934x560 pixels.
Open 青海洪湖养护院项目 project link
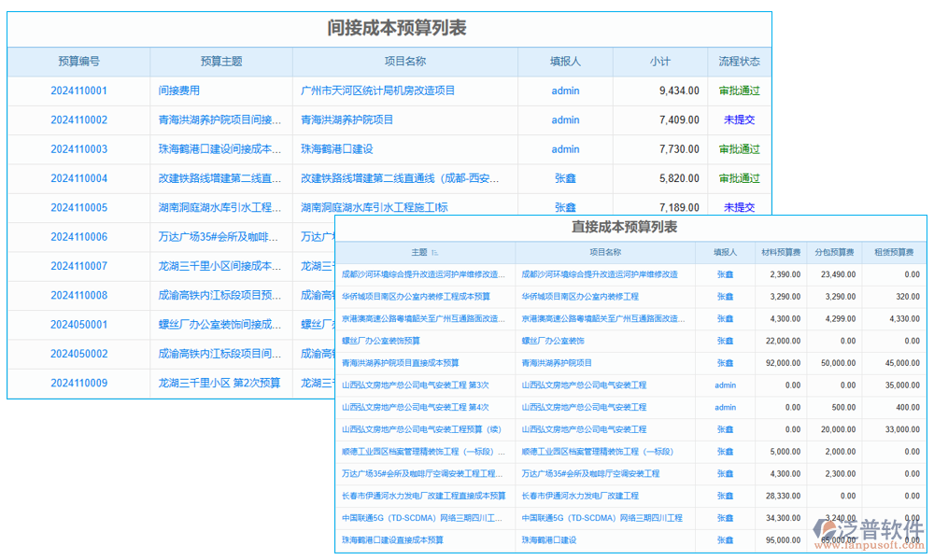point(347,119)
